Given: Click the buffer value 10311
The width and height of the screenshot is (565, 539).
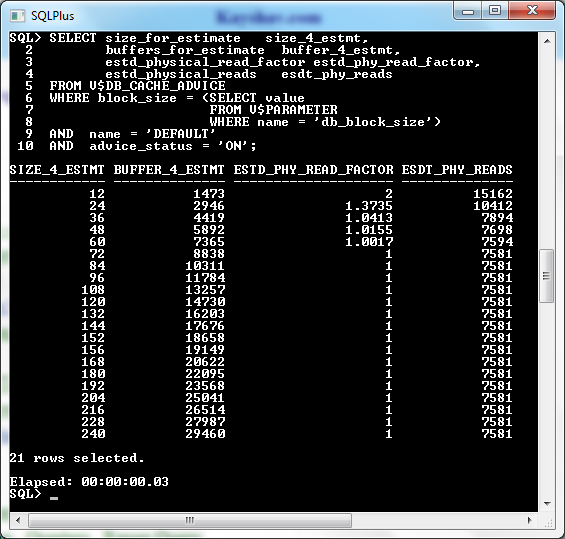Looking at the screenshot, I should click(x=205, y=266).
